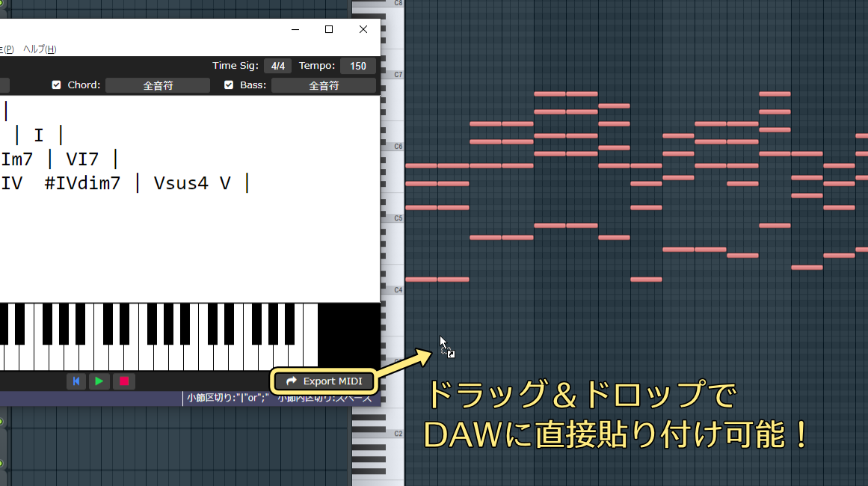Viewport: 868px width, 486px height.
Task: Click the 小節区切り status bar hint
Action: pos(227,398)
